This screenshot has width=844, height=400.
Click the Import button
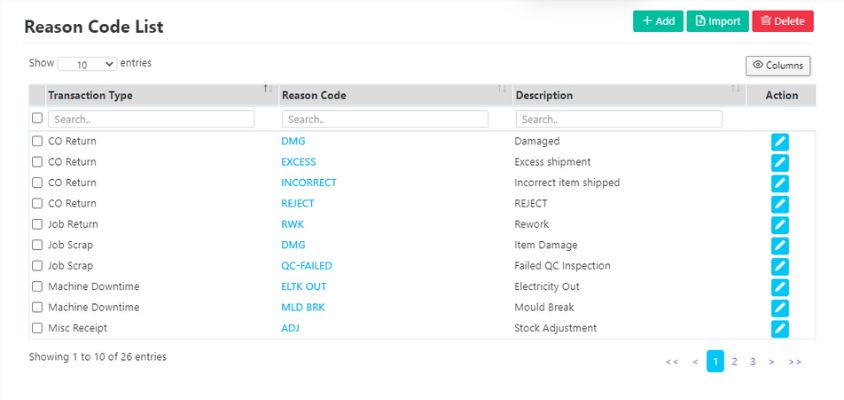click(x=718, y=21)
